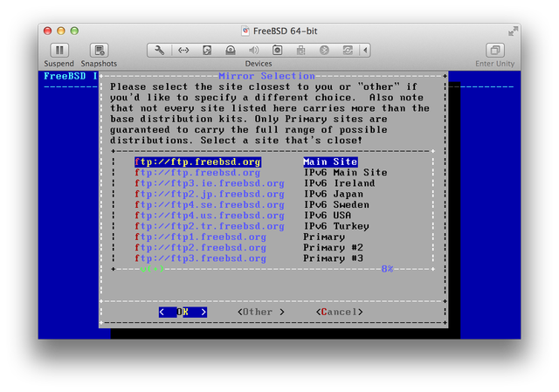Click the FreeBSD 64-bit title document icon
The height and width of the screenshot is (392, 559).
pos(245,31)
